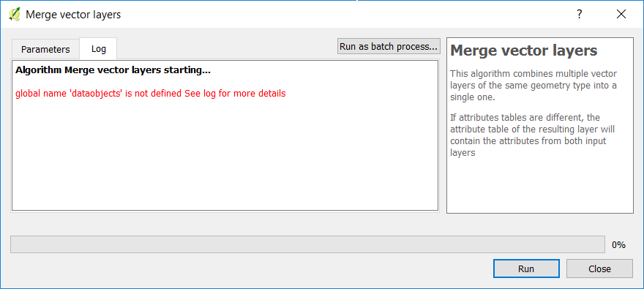Screen dimensions: 644x289
Task: Click the 0% progress label
Action: tap(618, 245)
